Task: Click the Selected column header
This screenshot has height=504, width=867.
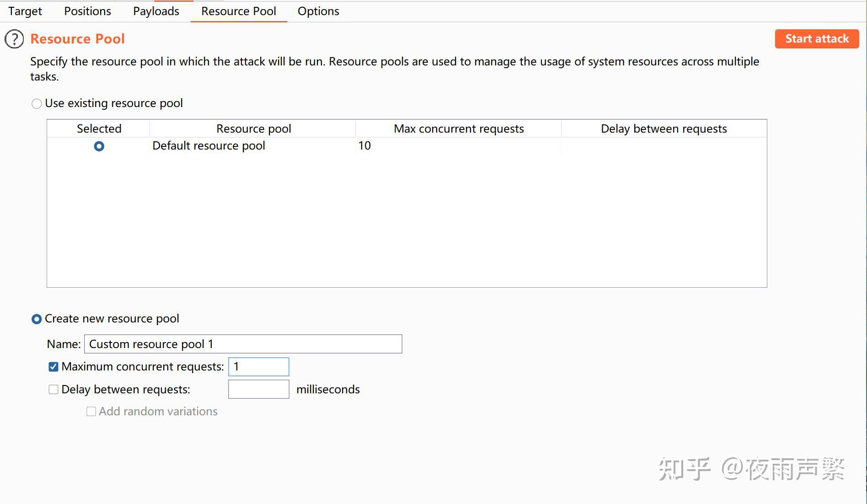Action: click(99, 129)
